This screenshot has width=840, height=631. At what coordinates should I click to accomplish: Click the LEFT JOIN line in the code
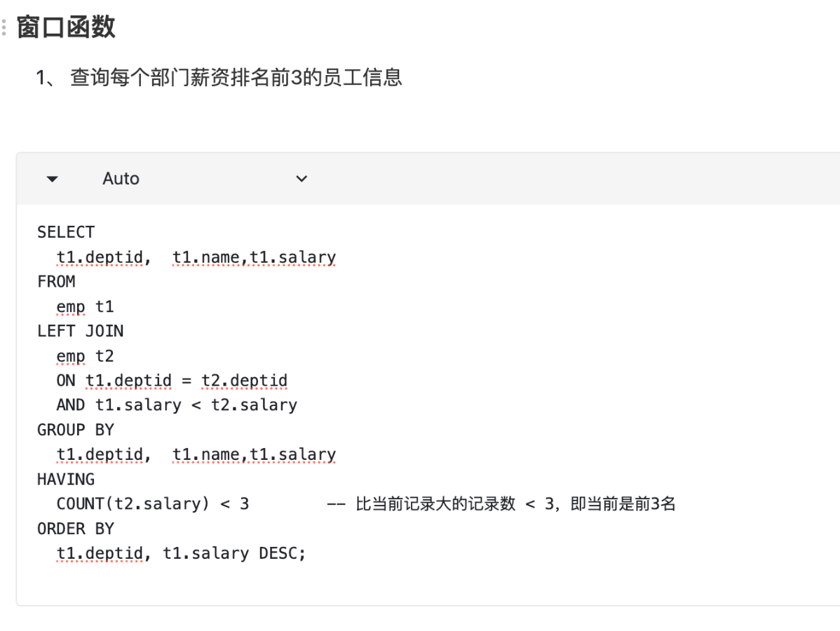(80, 331)
